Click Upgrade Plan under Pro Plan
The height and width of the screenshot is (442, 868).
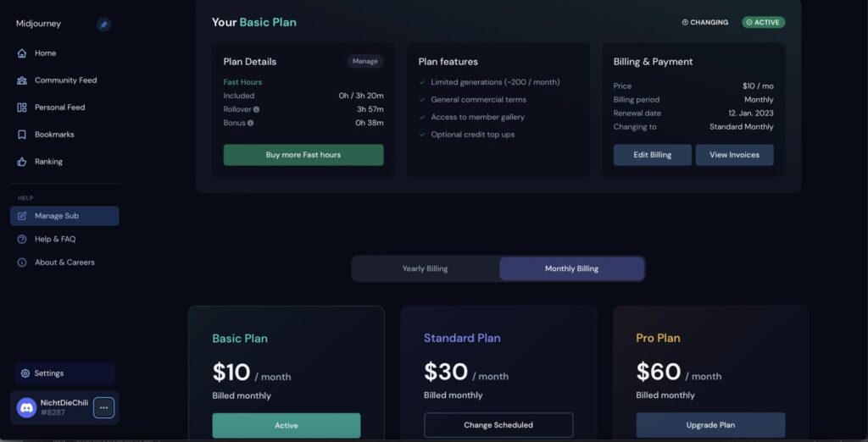(x=711, y=425)
